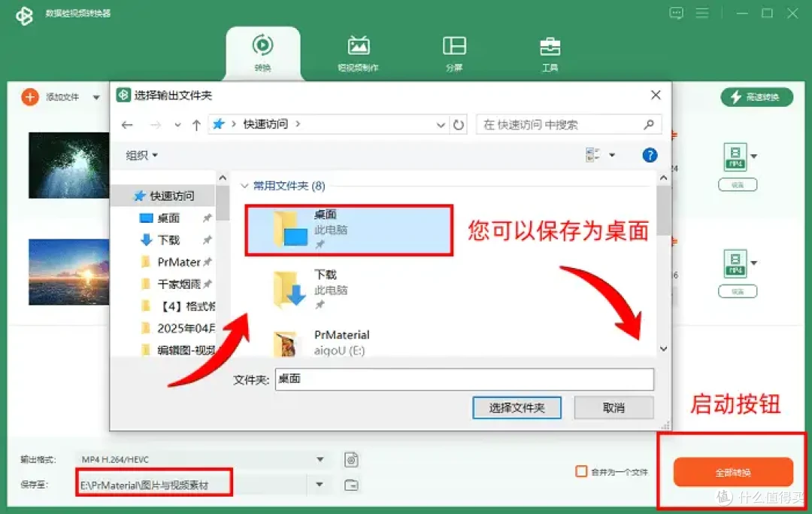Check 合并为一个文件 checkbox
812x514 pixels.
(581, 472)
